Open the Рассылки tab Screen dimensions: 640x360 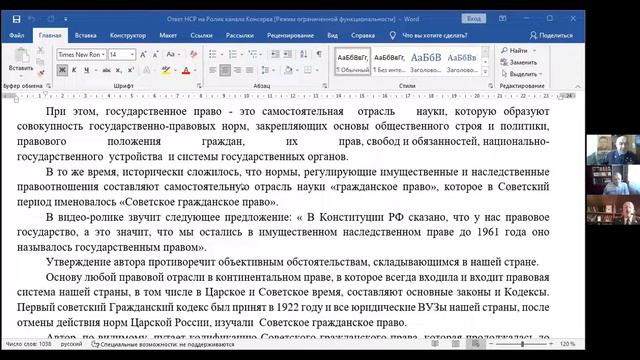[240, 36]
